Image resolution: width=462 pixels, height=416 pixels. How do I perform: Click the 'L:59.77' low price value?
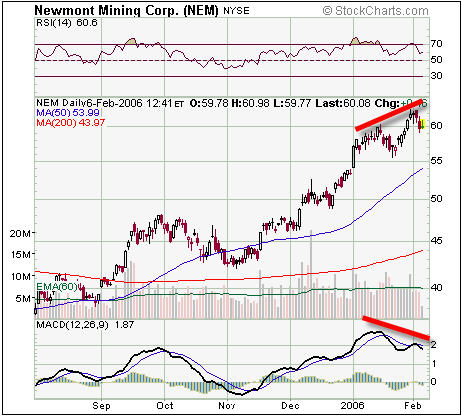point(292,103)
